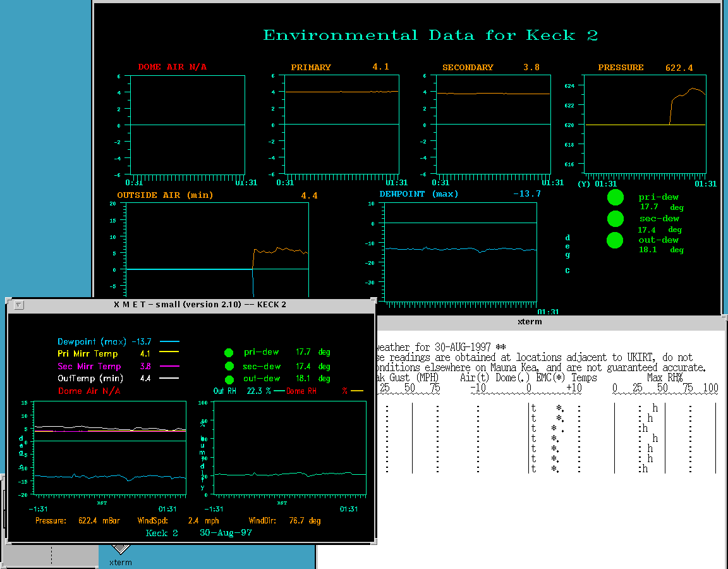
Task: Click the white OutTemp legend line
Action: click(169, 378)
